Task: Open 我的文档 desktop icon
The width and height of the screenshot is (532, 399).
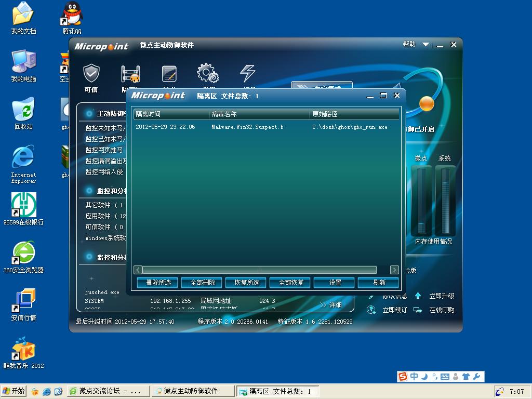Action: click(23, 18)
